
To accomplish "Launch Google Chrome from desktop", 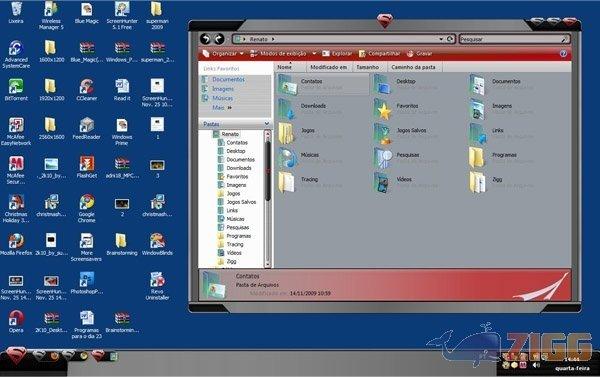I will (86, 209).
